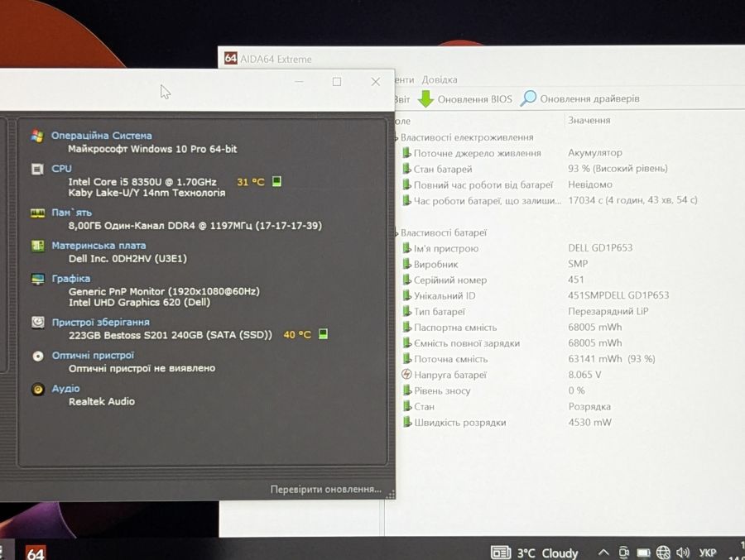Click the battery icon in the system tray

tap(643, 553)
